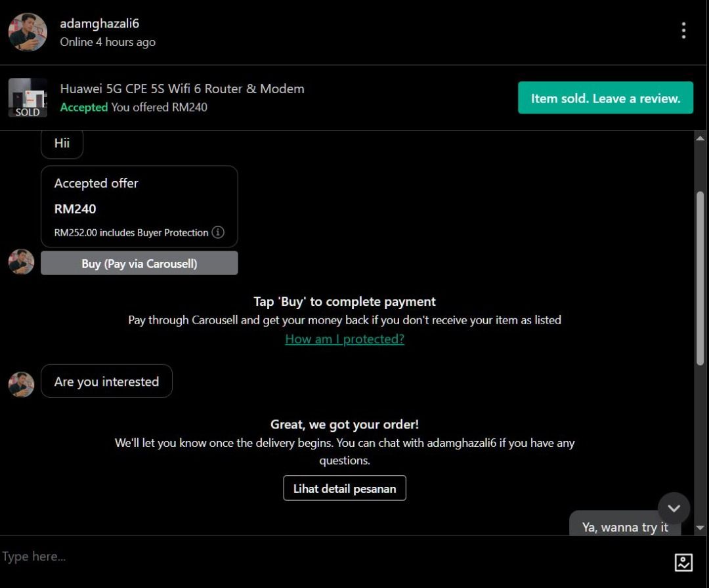Click the 'Type here...' message field
This screenshot has height=588, width=709.
(x=328, y=556)
